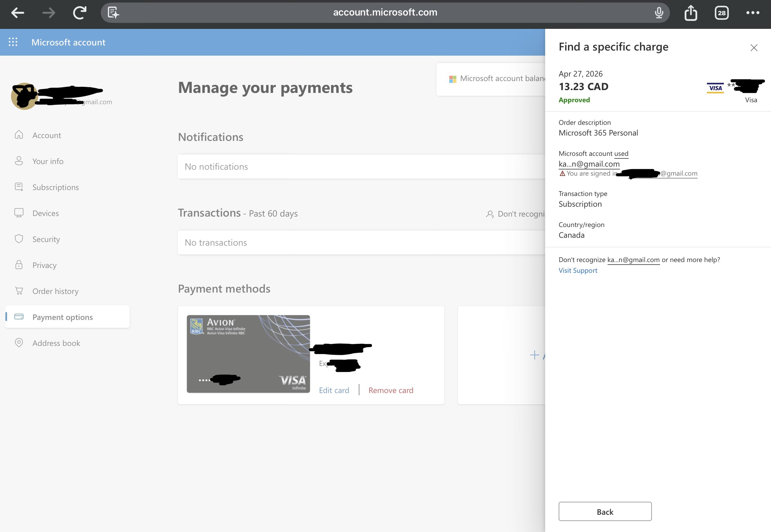Click the Don't recognize a charge link
The image size is (771, 532).
(x=521, y=214)
